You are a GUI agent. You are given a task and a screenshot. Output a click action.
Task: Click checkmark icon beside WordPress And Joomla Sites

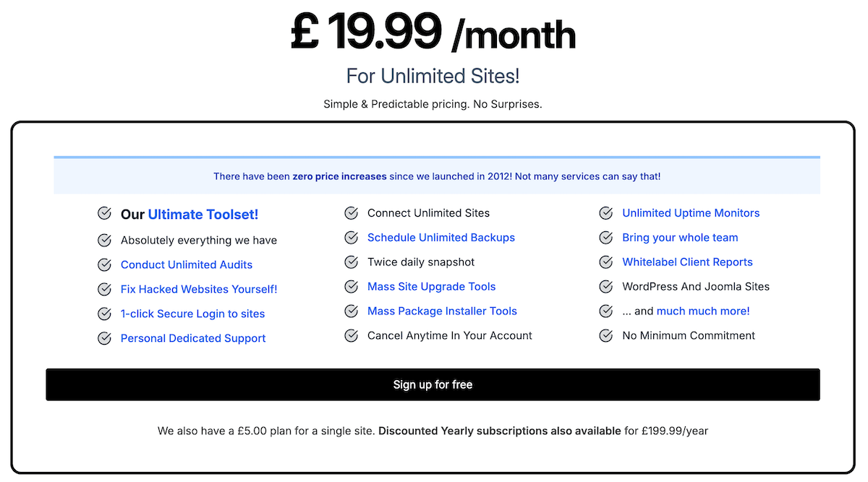(606, 287)
